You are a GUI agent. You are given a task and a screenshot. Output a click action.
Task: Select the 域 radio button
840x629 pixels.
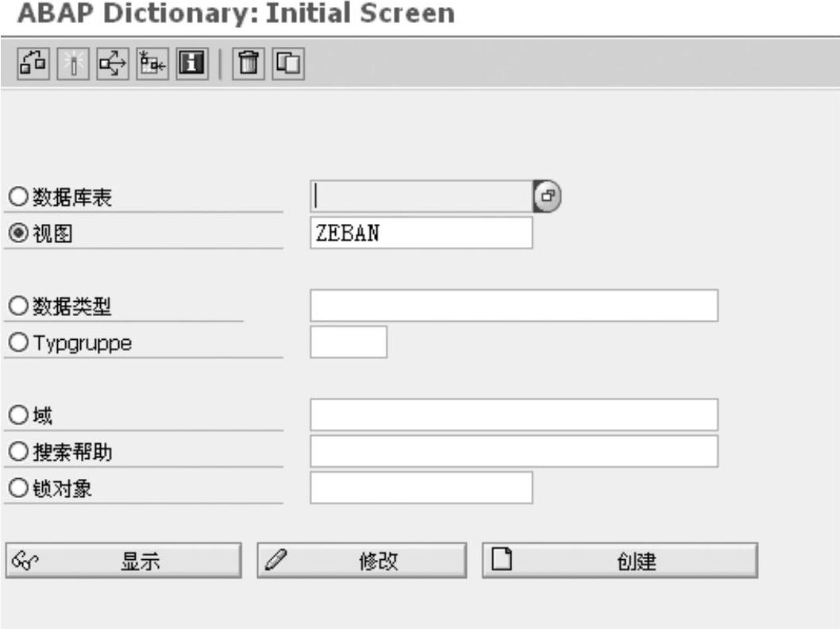[x=18, y=415]
